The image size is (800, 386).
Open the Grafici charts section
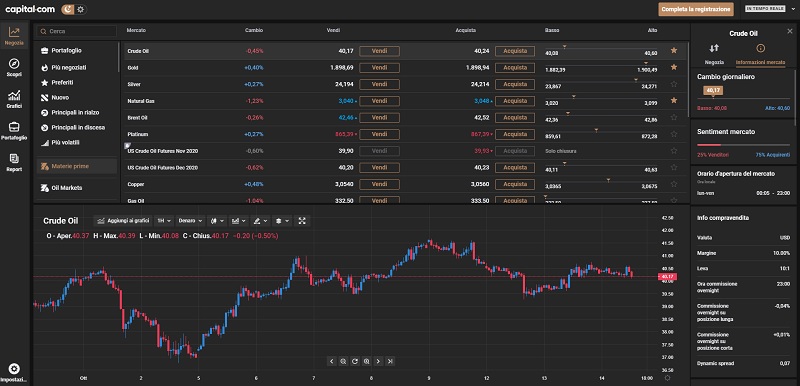point(14,99)
